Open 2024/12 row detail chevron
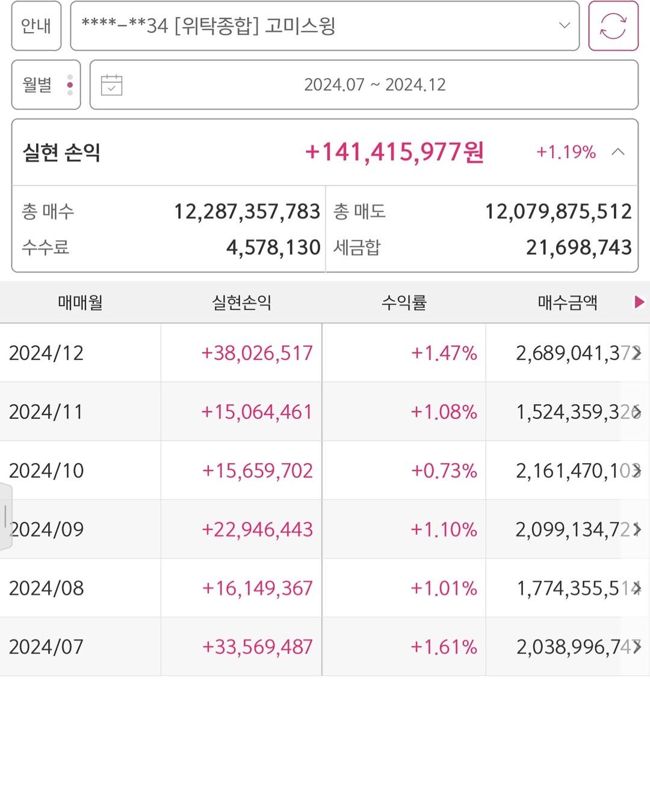 click(x=637, y=353)
